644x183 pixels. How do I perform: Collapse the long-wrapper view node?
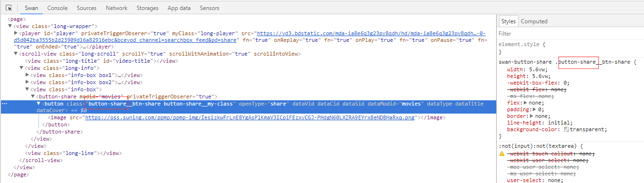tap(10, 27)
